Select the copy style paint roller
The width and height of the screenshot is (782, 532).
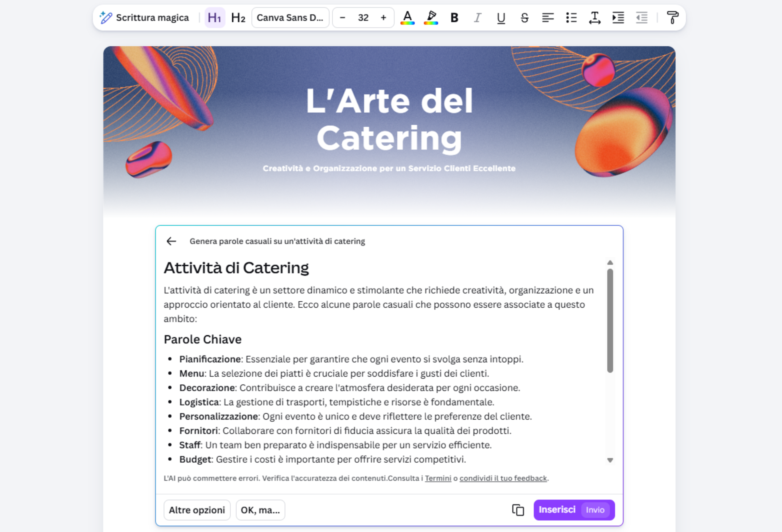[x=672, y=18]
